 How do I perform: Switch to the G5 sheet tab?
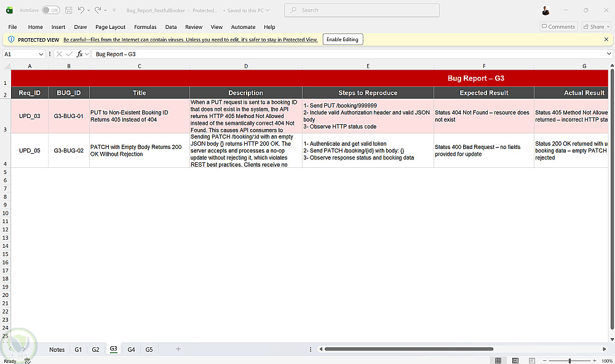(x=149, y=349)
